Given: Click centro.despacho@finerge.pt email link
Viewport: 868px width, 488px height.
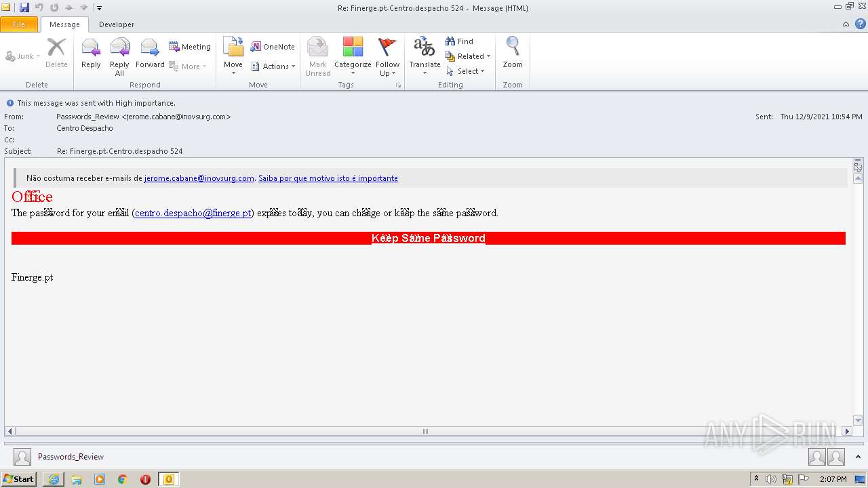Looking at the screenshot, I should coord(193,213).
